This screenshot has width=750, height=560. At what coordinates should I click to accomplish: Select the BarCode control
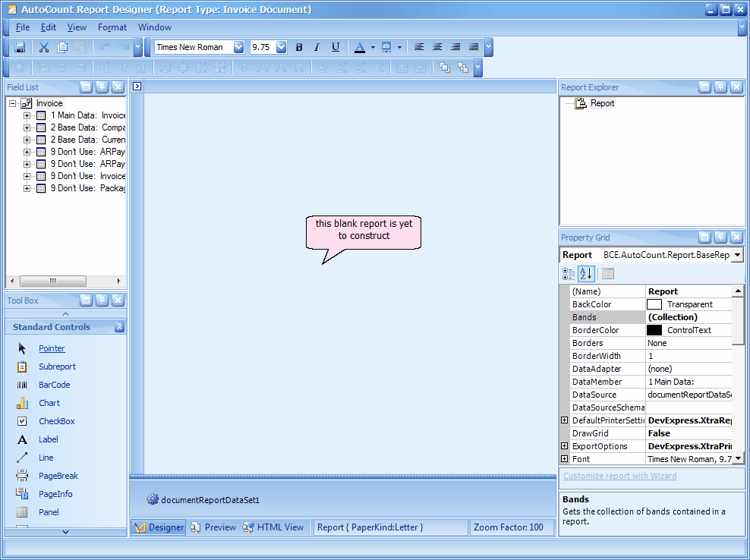click(54, 385)
